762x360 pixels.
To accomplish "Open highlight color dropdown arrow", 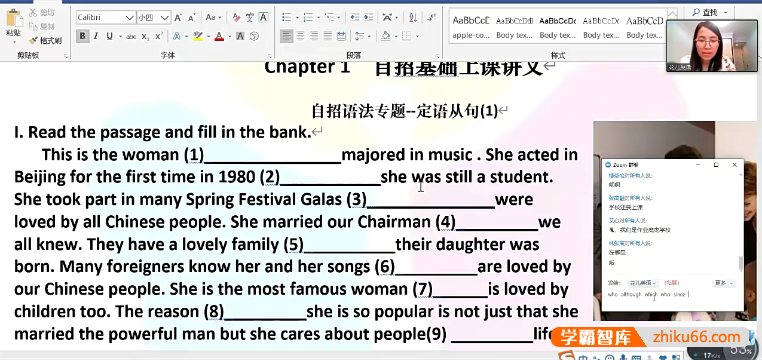I will tap(208, 36).
